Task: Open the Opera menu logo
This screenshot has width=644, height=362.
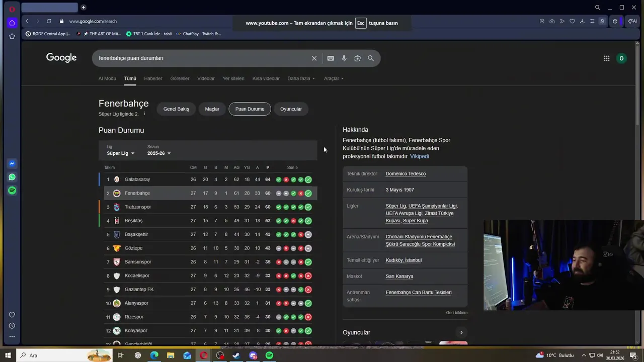Action: click(x=12, y=9)
